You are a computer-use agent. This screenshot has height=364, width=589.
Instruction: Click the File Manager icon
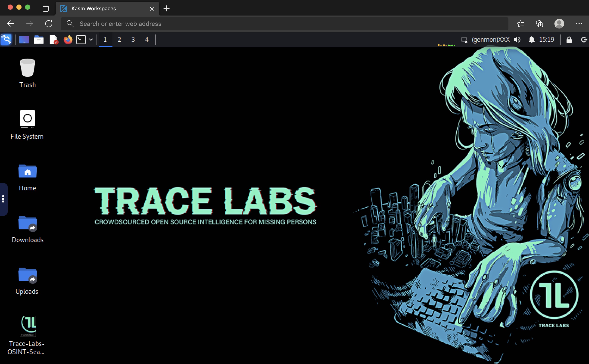tap(38, 40)
